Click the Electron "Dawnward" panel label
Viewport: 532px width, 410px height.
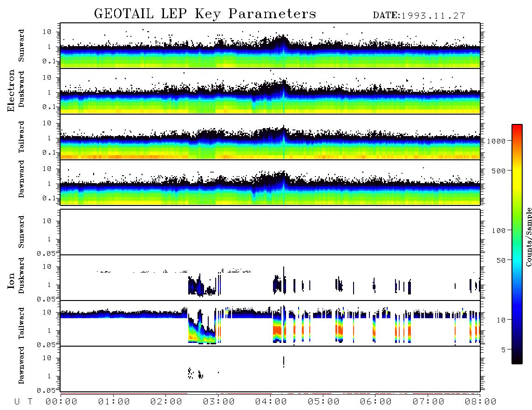[21, 179]
